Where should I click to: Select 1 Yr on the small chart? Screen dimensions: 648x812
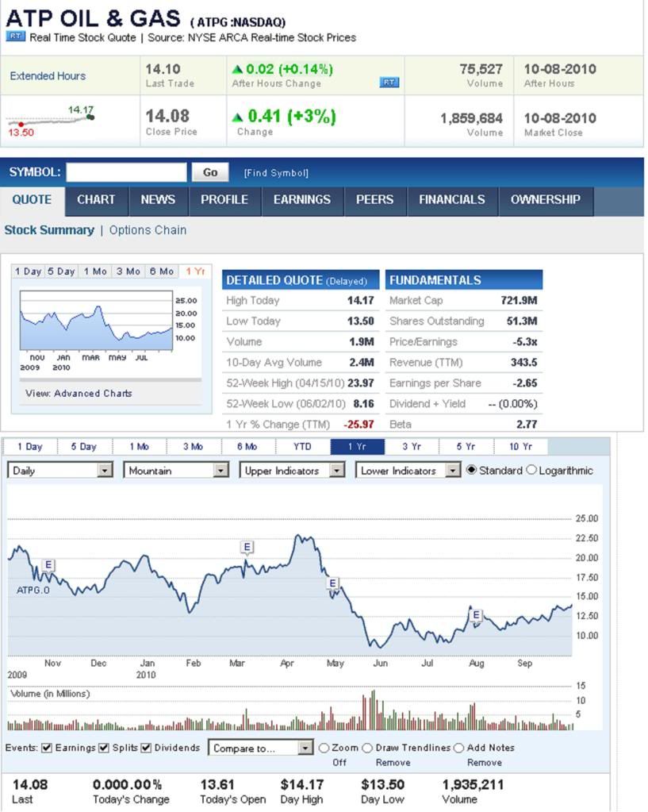[195, 271]
